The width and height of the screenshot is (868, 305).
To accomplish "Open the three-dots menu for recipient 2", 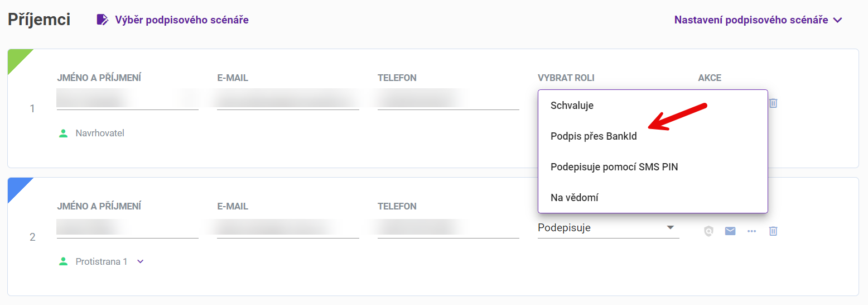I will [752, 231].
